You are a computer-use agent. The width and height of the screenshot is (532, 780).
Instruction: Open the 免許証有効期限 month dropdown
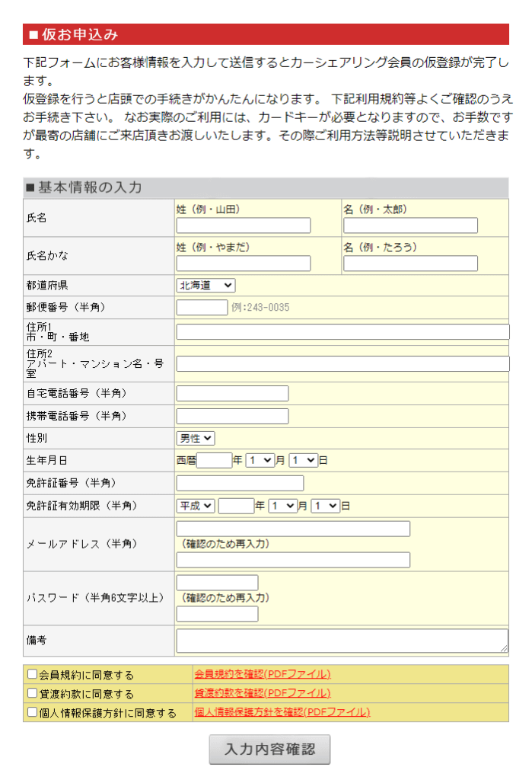click(x=283, y=506)
